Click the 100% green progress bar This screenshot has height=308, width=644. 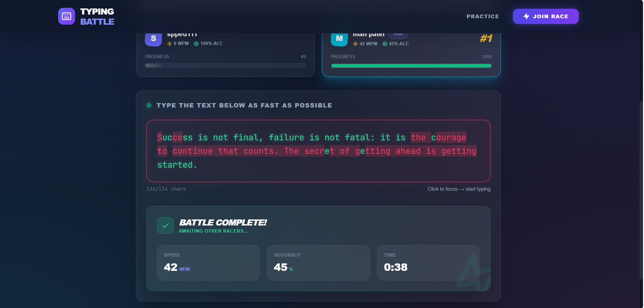click(411, 66)
